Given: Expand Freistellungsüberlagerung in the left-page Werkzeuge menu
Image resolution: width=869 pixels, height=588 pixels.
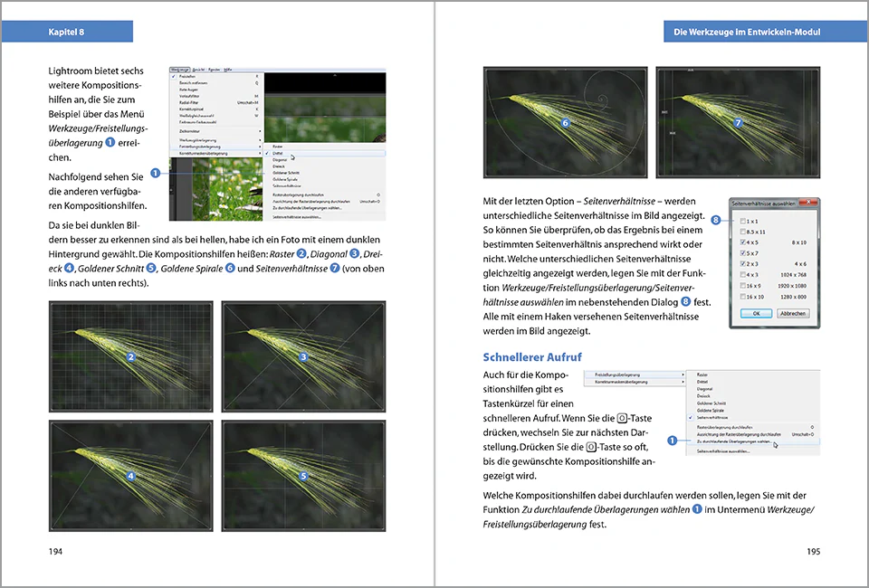Looking at the screenshot, I should click(x=216, y=147).
